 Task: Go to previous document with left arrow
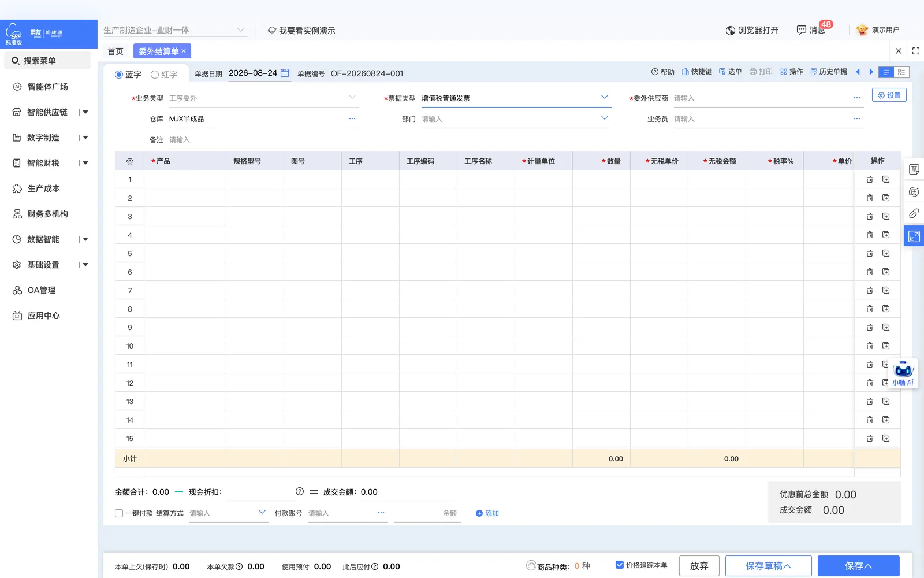[858, 72]
